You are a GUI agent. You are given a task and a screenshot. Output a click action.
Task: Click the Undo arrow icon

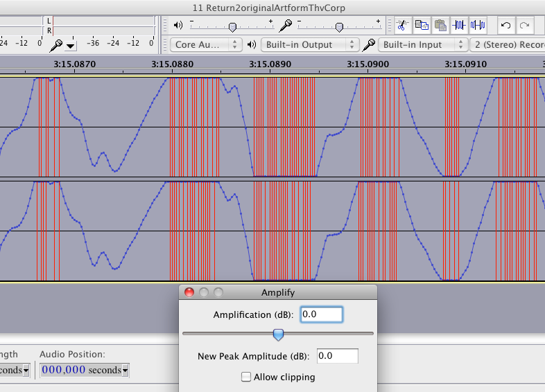(505, 25)
